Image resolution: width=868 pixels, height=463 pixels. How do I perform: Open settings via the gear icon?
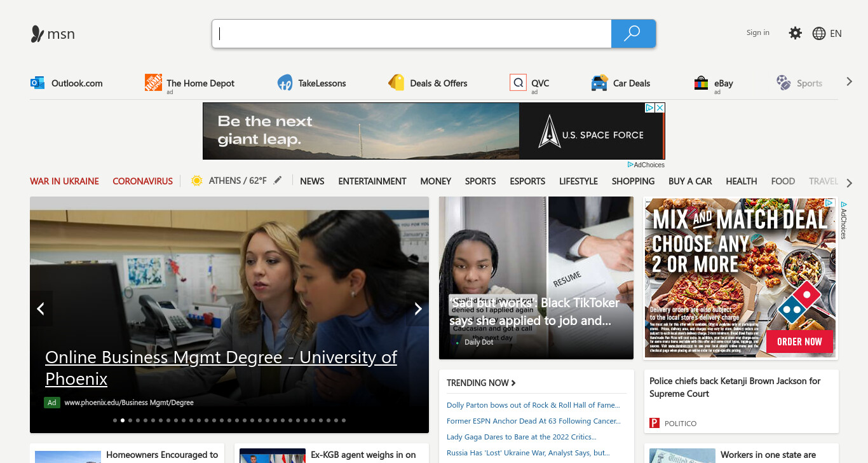pos(795,33)
